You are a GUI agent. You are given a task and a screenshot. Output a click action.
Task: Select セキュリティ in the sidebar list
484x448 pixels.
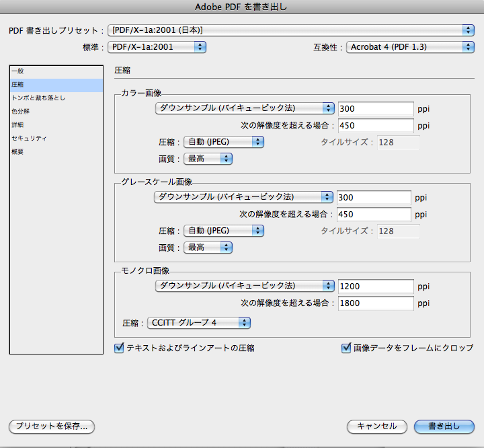(x=56, y=139)
